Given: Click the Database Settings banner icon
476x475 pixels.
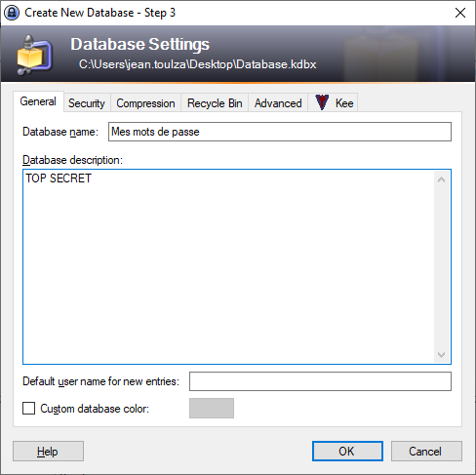Looking at the screenshot, I should point(34,55).
